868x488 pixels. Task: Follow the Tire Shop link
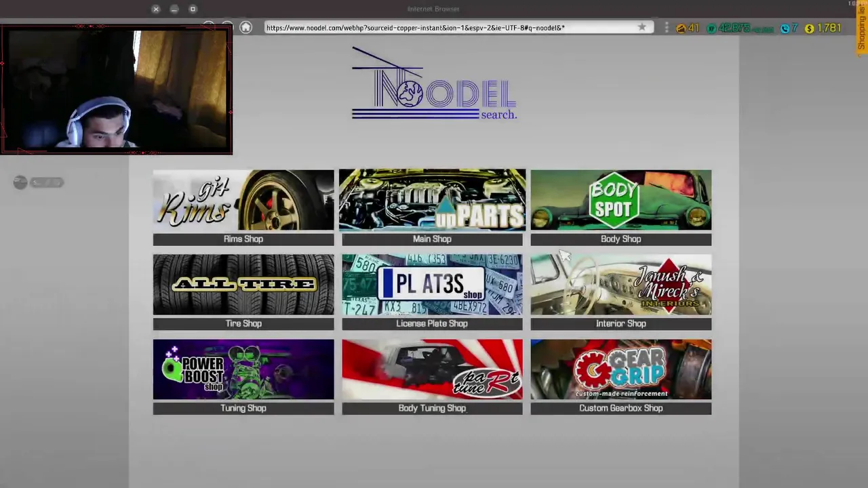tap(243, 324)
